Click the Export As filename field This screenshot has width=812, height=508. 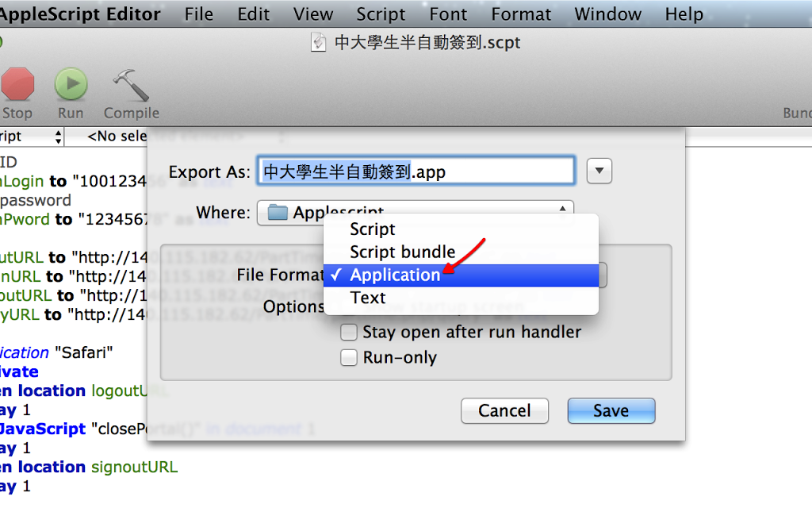pos(416,171)
